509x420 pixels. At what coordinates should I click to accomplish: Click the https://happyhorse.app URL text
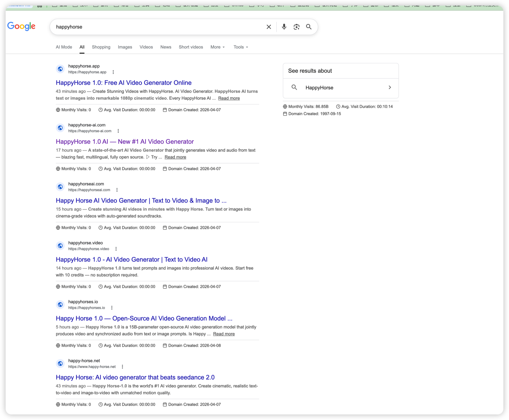pos(87,72)
